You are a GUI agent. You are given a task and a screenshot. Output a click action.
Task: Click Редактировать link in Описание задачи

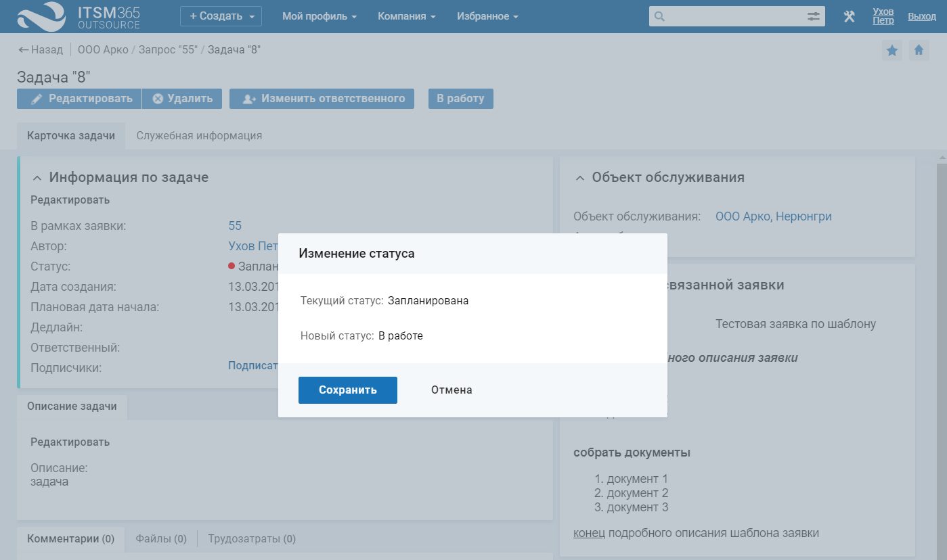(x=70, y=442)
